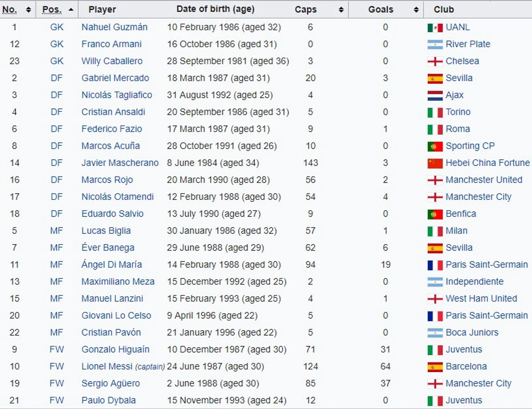Click the Player column header

tap(102, 9)
